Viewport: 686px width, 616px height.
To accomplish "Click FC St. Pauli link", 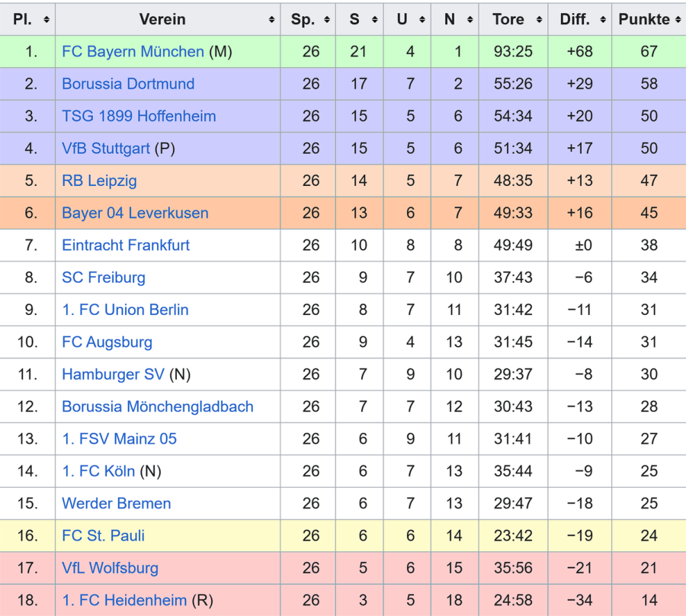I will (x=103, y=536).
